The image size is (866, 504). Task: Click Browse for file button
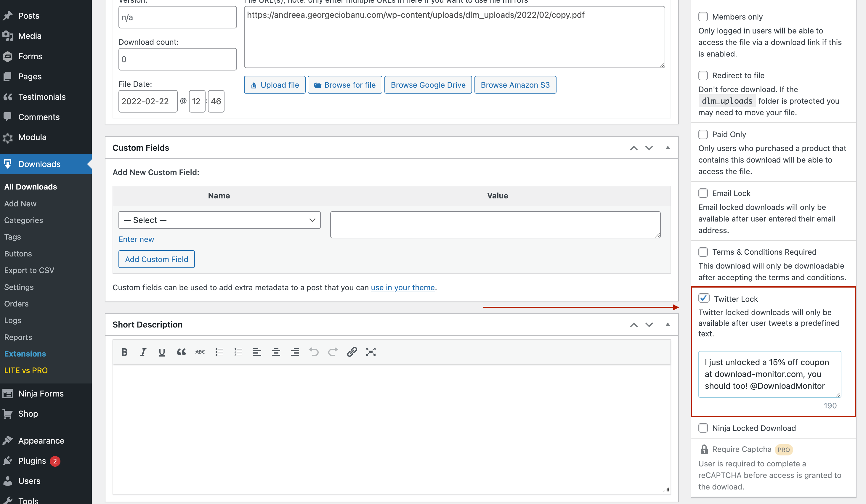[345, 84]
